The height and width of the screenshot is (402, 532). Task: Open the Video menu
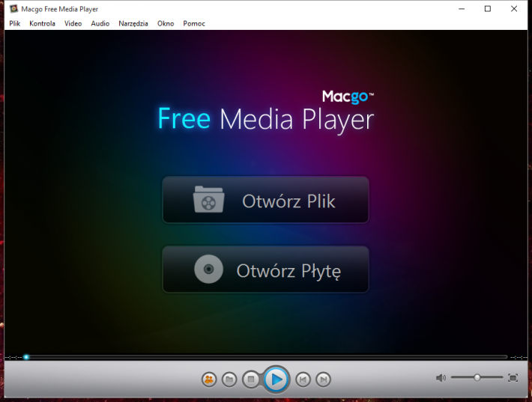73,23
